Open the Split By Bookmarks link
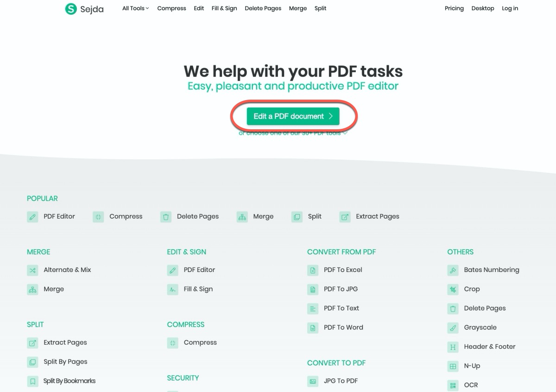Screen dimensions: 556x392 [69, 381]
